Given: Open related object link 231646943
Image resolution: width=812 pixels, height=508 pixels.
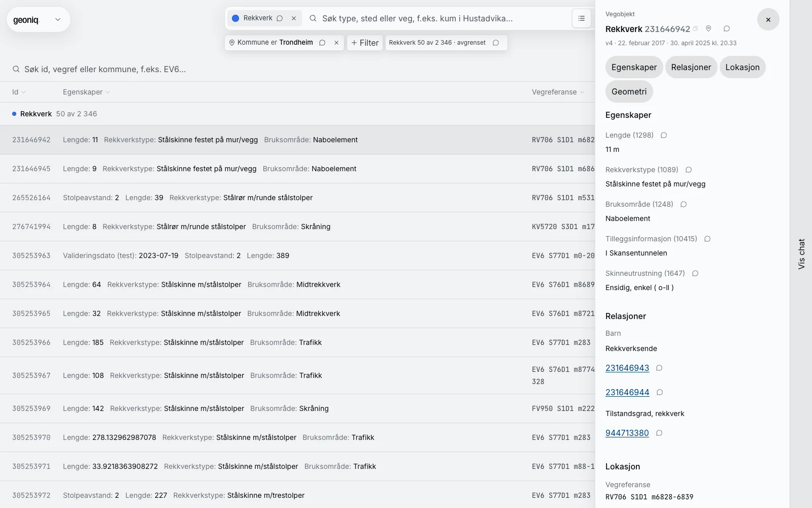Looking at the screenshot, I should pyautogui.click(x=627, y=368).
